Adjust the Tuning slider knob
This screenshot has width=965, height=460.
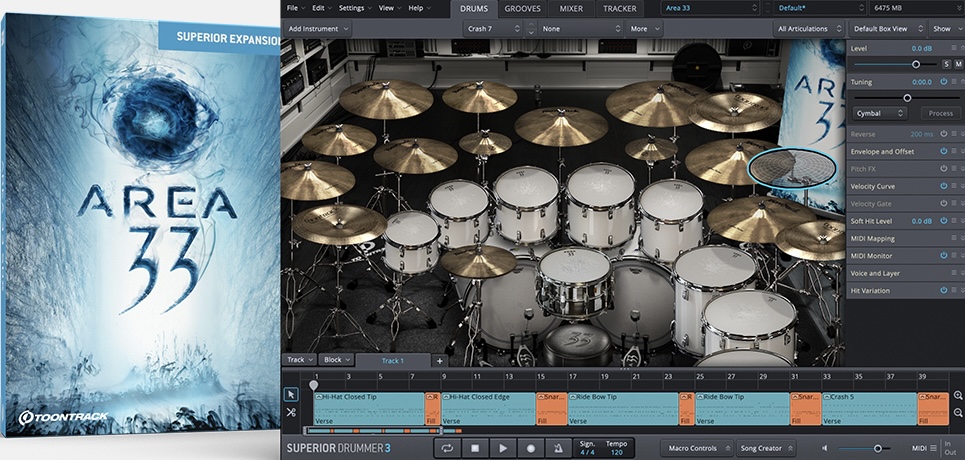click(x=907, y=98)
